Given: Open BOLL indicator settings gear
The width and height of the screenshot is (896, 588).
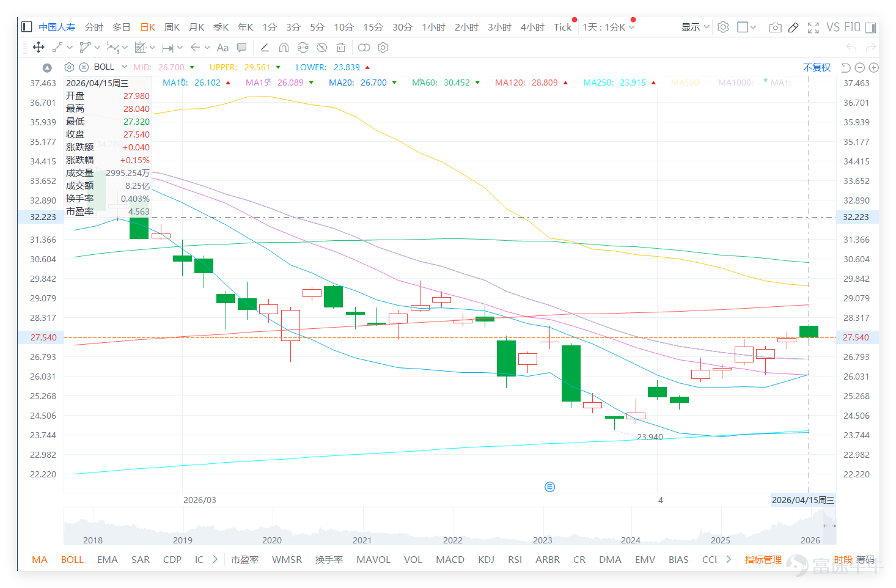Looking at the screenshot, I should tap(69, 67).
